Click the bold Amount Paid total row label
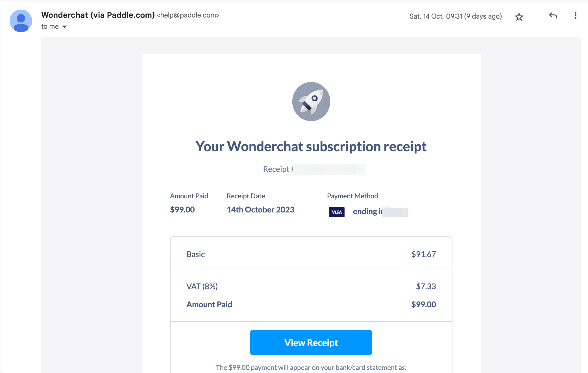Viewport: 588px width, 373px height. [x=209, y=304]
